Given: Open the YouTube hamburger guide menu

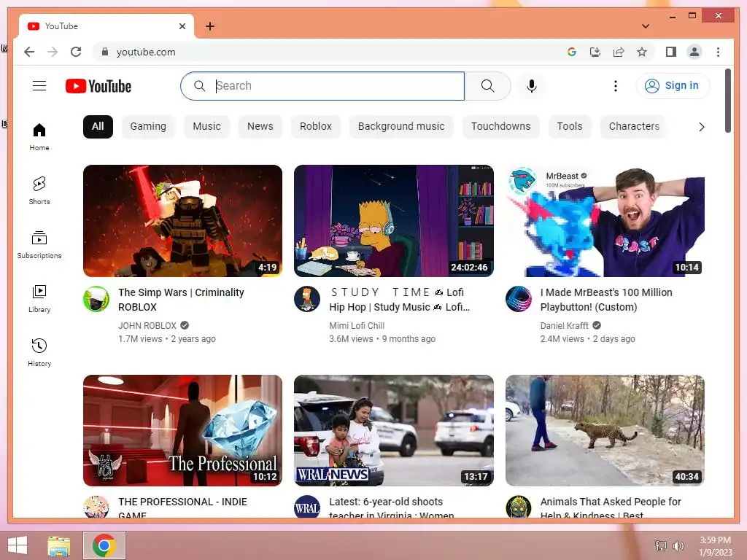Looking at the screenshot, I should click(39, 86).
